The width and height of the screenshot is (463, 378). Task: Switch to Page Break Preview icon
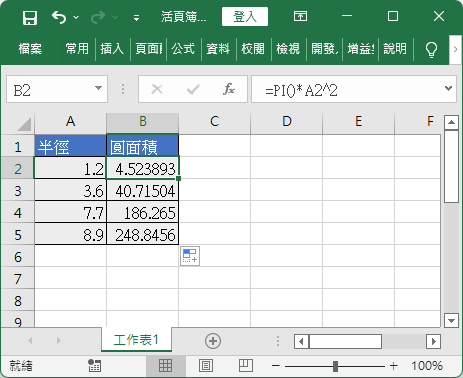click(246, 366)
